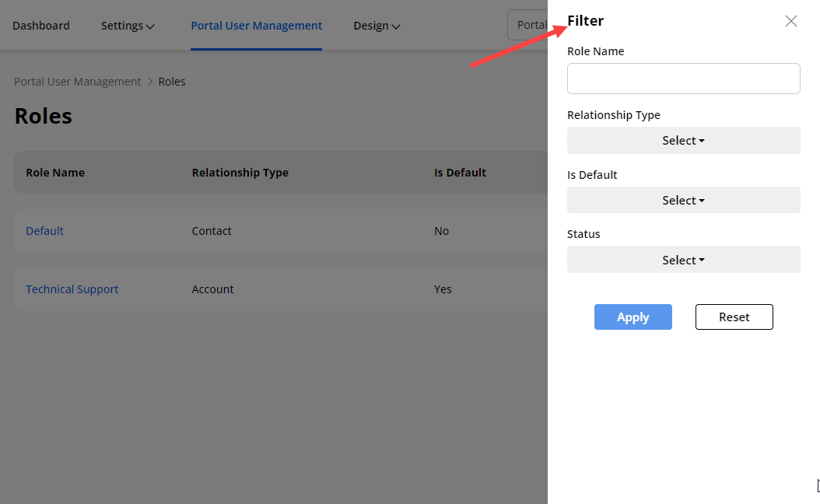The width and height of the screenshot is (820, 504).
Task: Open the Relationship Type Select dropdown
Action: coord(683,141)
